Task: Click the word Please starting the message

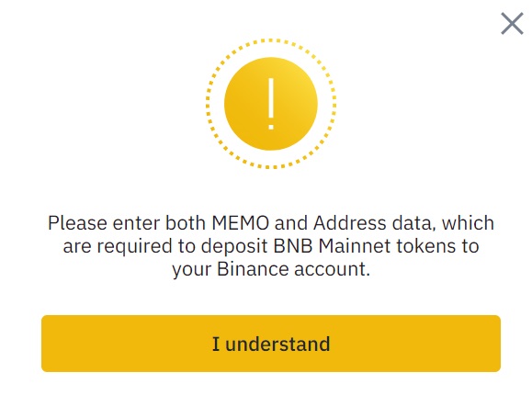Action: click(x=77, y=223)
